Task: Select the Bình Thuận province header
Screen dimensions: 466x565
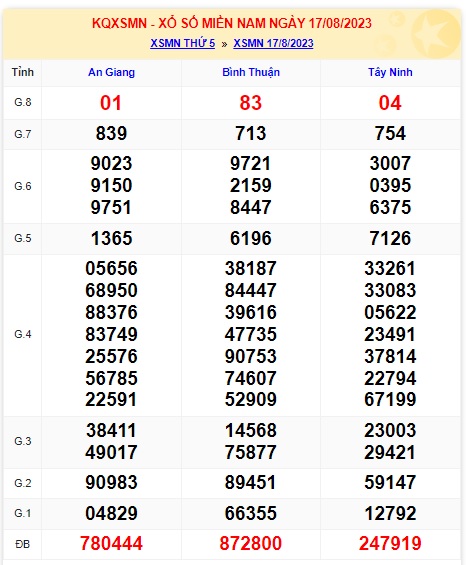Action: point(251,72)
